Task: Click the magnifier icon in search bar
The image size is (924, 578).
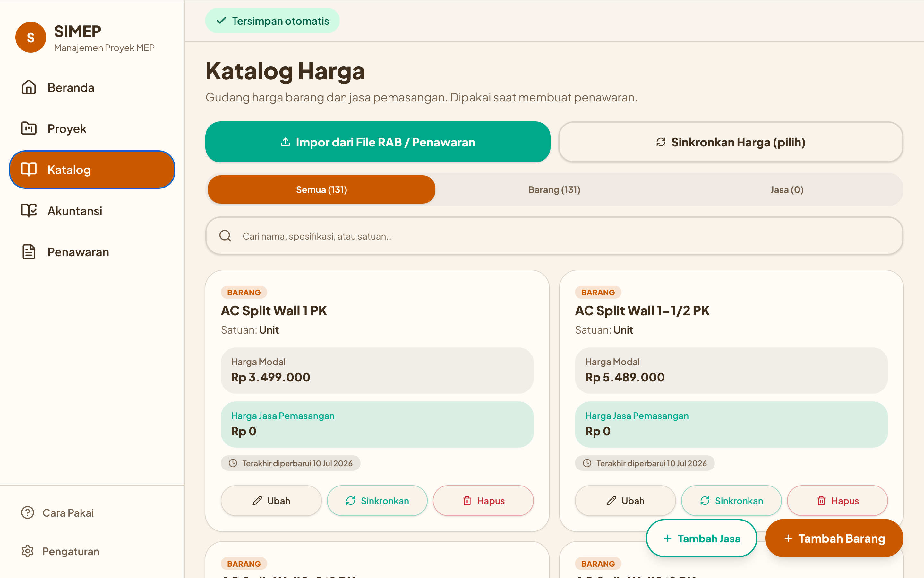Action: click(225, 236)
